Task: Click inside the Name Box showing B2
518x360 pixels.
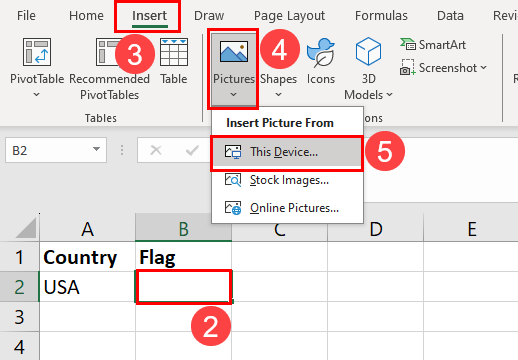Action: (47, 150)
